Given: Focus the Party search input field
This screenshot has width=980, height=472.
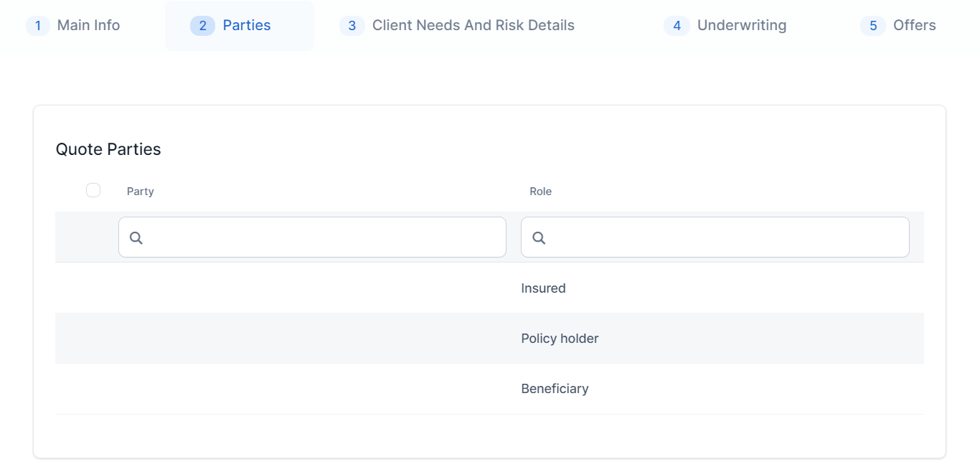Looking at the screenshot, I should [x=323, y=237].
